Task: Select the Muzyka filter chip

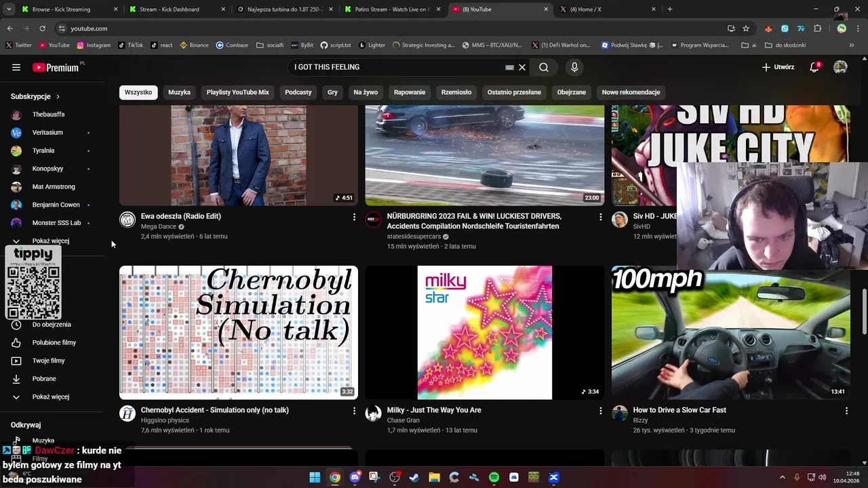Action: pos(180,92)
